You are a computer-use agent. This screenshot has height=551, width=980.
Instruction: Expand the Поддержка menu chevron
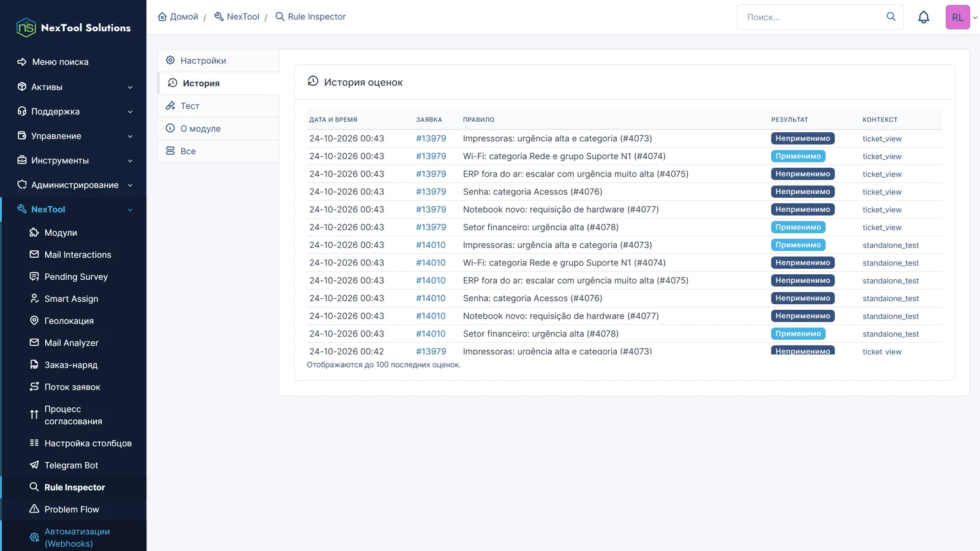(130, 111)
